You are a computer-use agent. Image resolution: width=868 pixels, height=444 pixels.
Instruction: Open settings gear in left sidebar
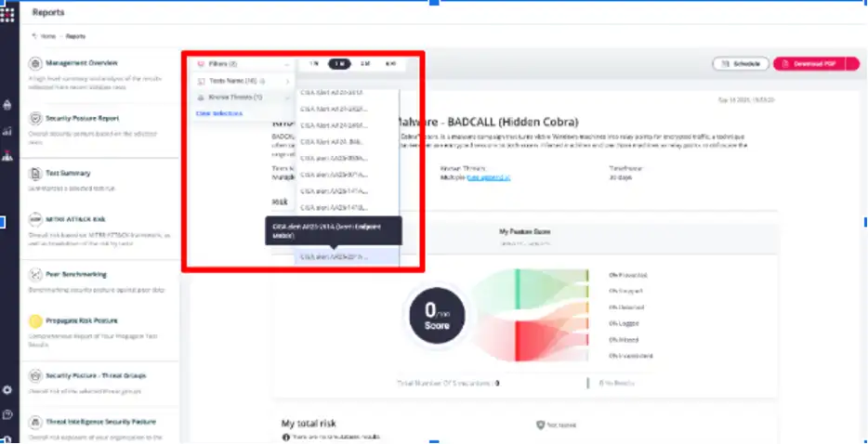pos(8,390)
